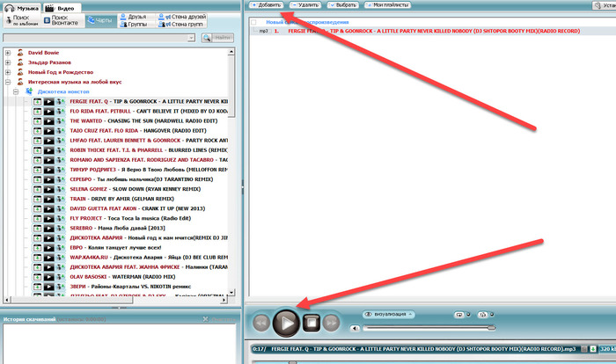The image size is (616, 364).
Task: Click the volume slider track
Action: pos(422,328)
